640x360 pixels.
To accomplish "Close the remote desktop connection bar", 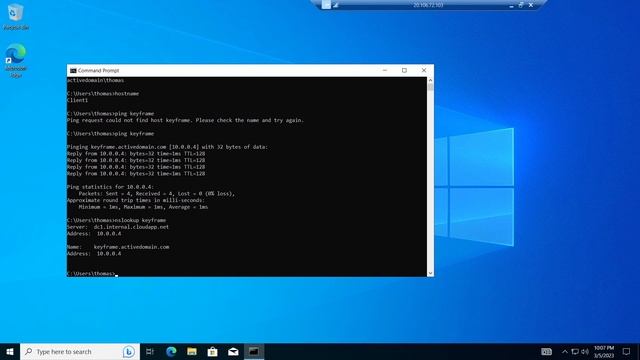I will tap(531, 5).
